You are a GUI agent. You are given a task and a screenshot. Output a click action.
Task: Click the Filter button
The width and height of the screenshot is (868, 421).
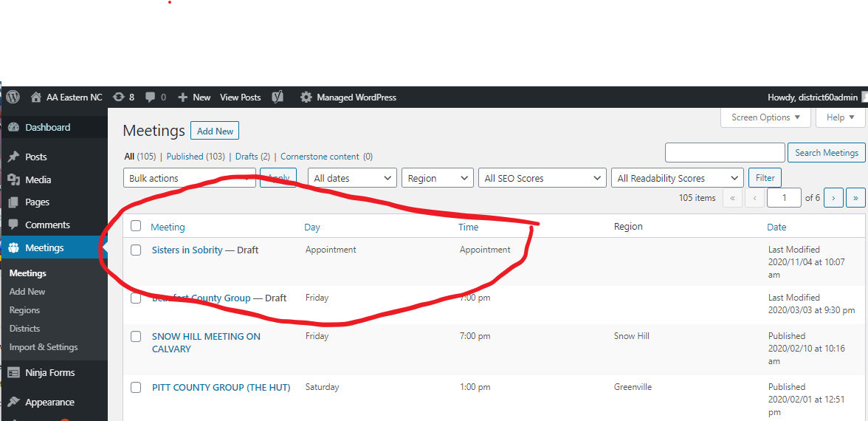[765, 179]
